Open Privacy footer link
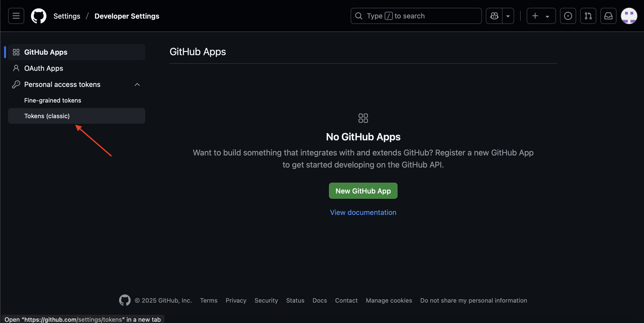 tap(236, 300)
